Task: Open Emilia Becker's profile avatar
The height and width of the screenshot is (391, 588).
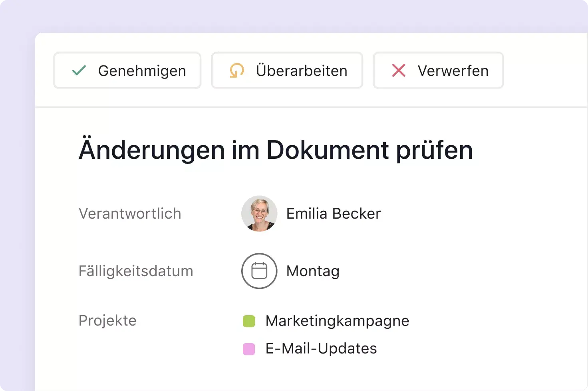Action: [259, 213]
